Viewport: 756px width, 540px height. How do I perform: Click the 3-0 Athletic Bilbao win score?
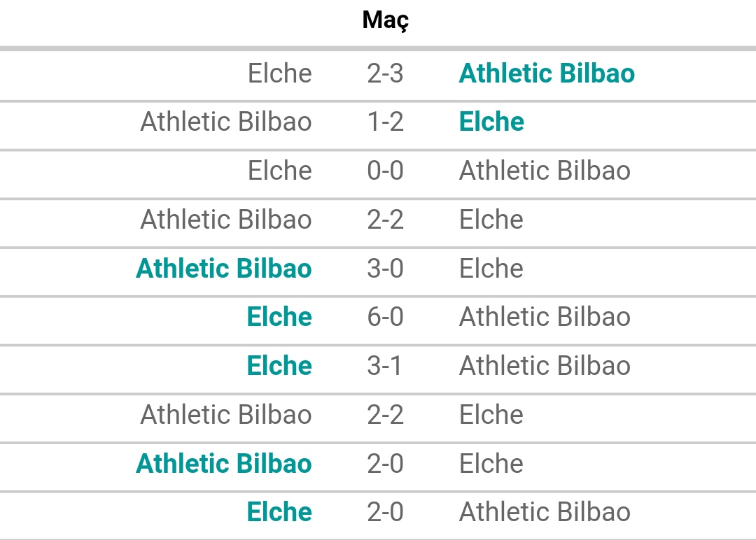pos(385,269)
